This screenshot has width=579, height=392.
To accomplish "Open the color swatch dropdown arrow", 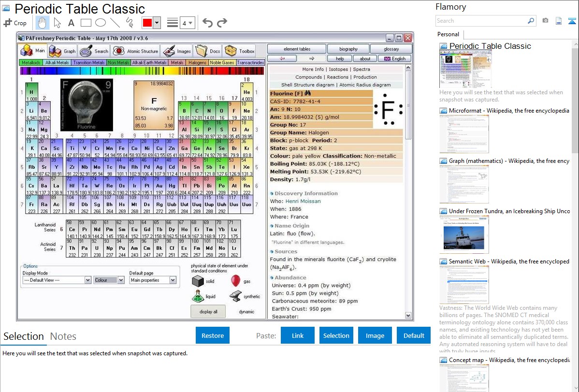I will (x=157, y=23).
